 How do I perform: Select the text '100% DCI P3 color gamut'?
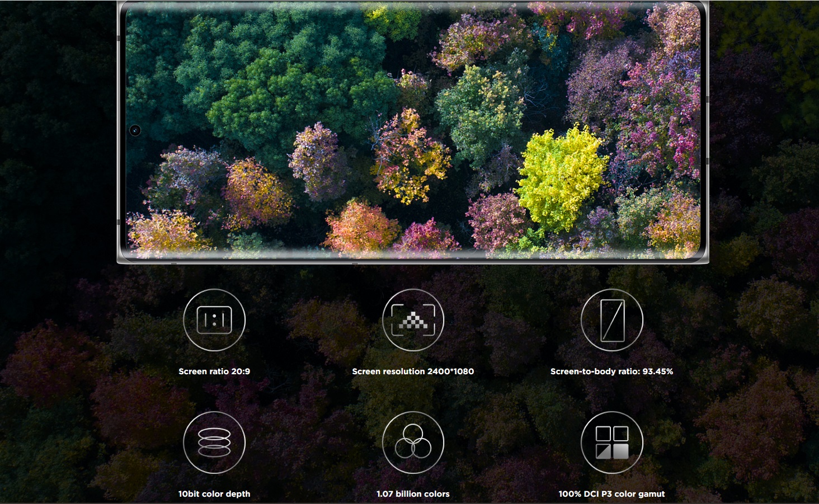tap(612, 494)
